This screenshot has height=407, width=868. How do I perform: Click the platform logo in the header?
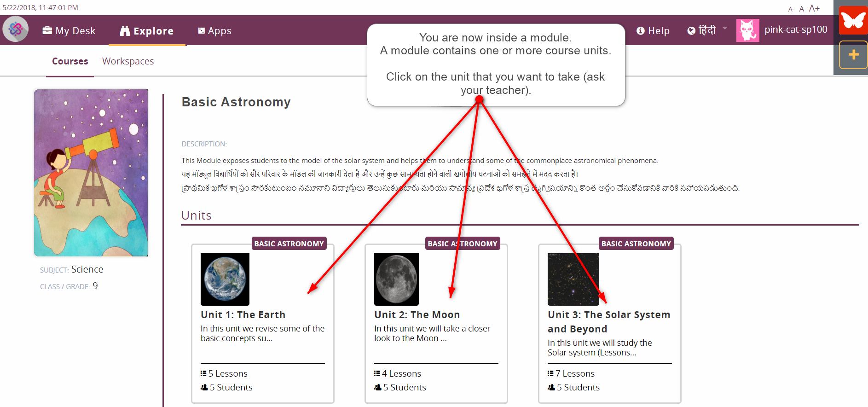coord(16,29)
